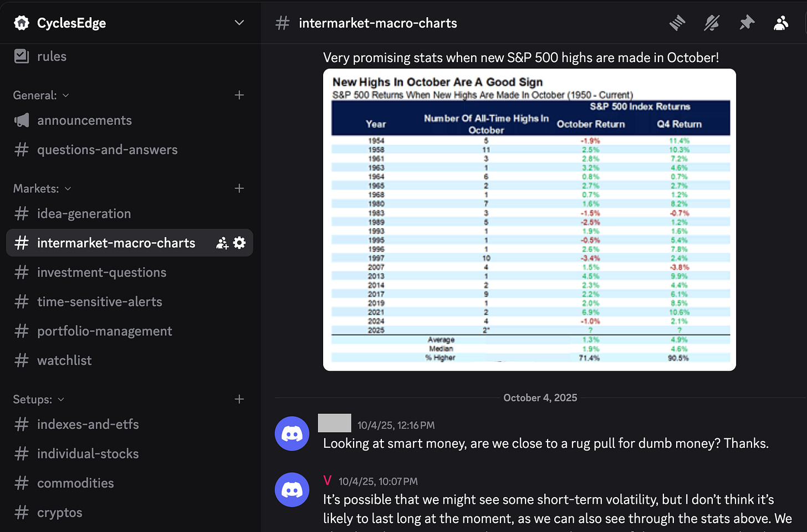
Task: Open pinned messages pin icon
Action: click(747, 23)
